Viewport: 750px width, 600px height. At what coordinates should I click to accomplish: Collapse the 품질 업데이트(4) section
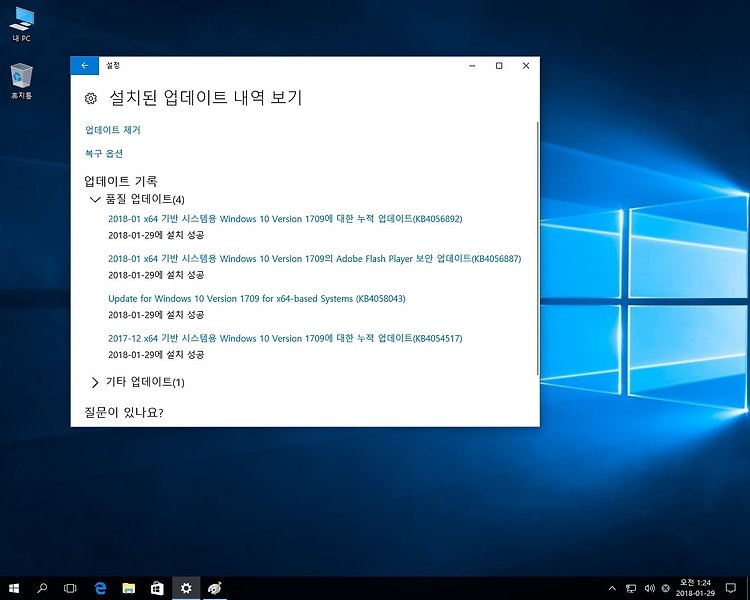pyautogui.click(x=137, y=199)
